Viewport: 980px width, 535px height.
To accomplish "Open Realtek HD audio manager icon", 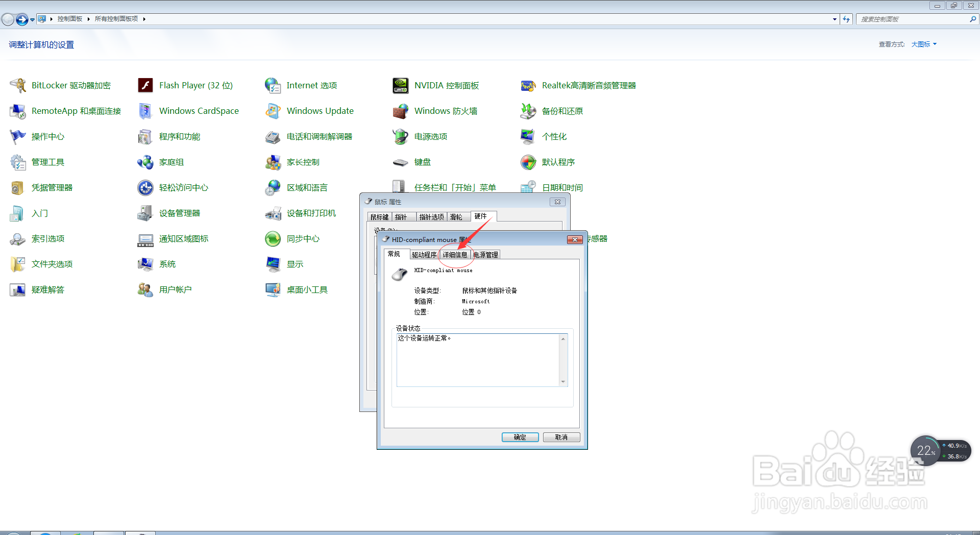I will pyautogui.click(x=528, y=85).
